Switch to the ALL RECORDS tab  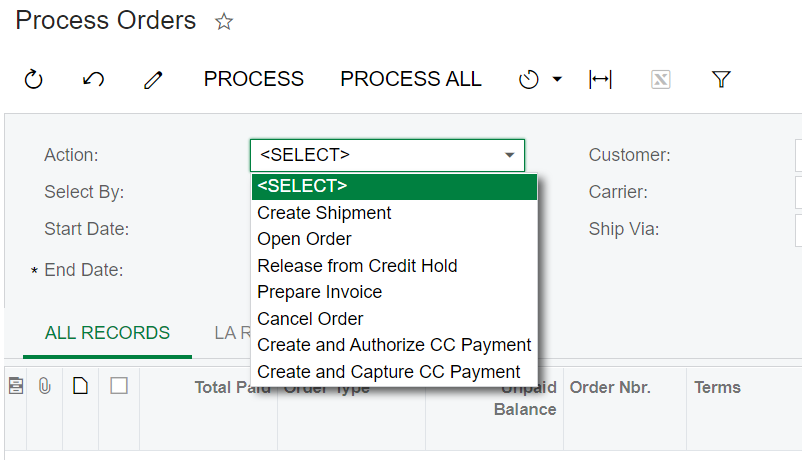[x=107, y=333]
